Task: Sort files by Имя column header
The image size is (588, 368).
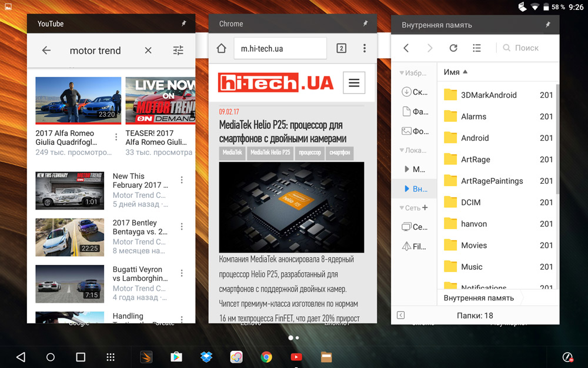Action: coord(452,72)
